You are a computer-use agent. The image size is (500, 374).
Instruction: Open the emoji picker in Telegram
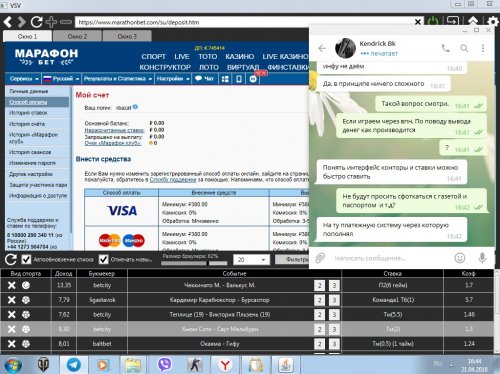tap(460, 258)
